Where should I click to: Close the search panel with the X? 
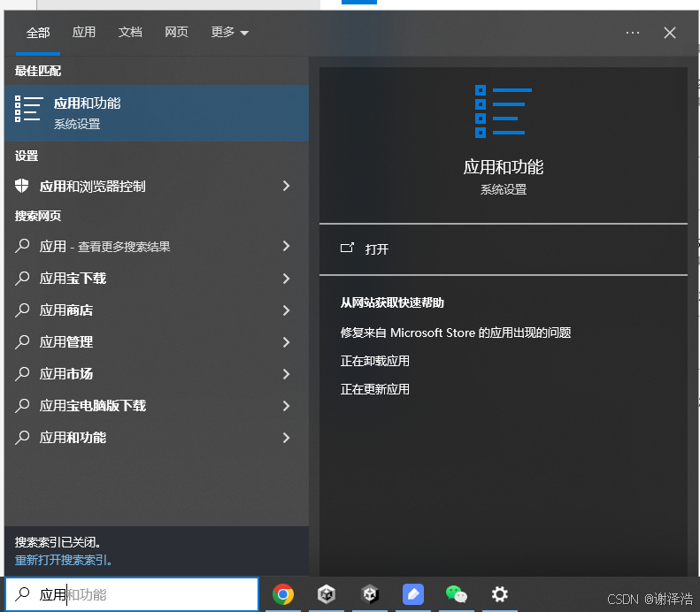point(670,33)
